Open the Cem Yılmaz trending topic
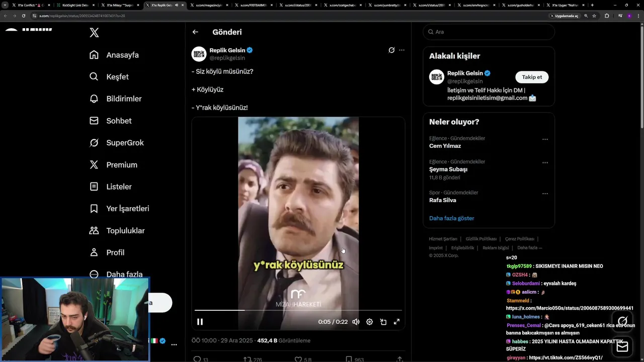Image resolution: width=644 pixels, height=362 pixels. [445, 146]
